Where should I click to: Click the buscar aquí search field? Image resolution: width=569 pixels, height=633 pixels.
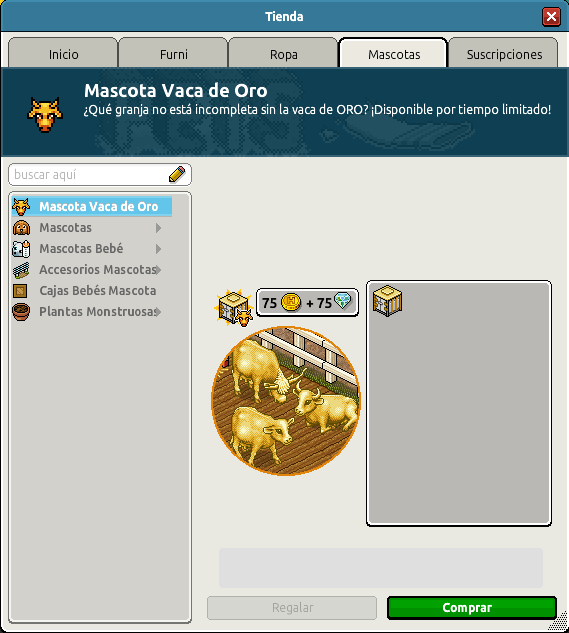pyautogui.click(x=100, y=175)
